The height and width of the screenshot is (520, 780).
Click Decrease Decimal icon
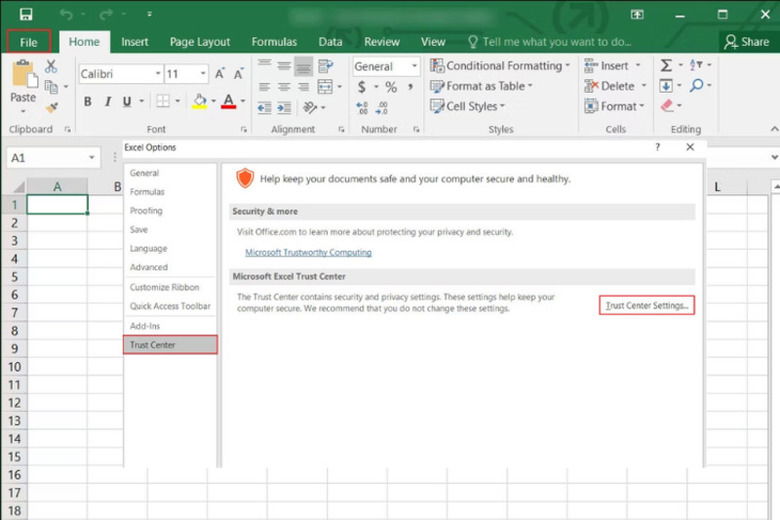[382, 107]
